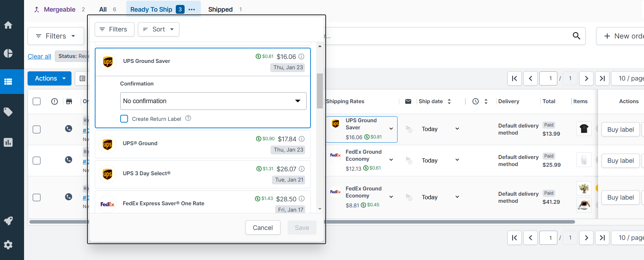
Task: Open the tag icon in sidebar
Action: pyautogui.click(x=8, y=112)
